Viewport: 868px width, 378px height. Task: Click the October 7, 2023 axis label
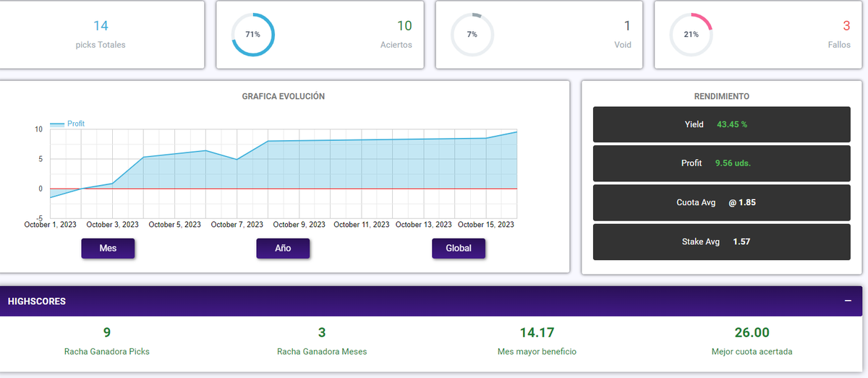(x=237, y=225)
